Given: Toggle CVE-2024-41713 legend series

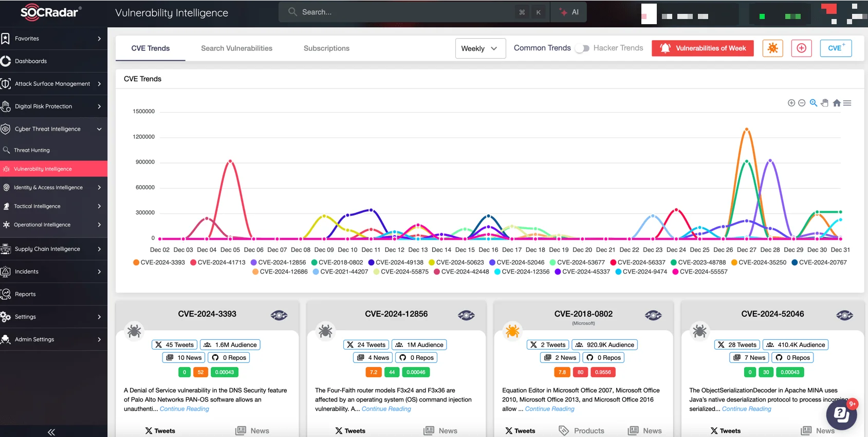Looking at the screenshot, I should coord(218,262).
